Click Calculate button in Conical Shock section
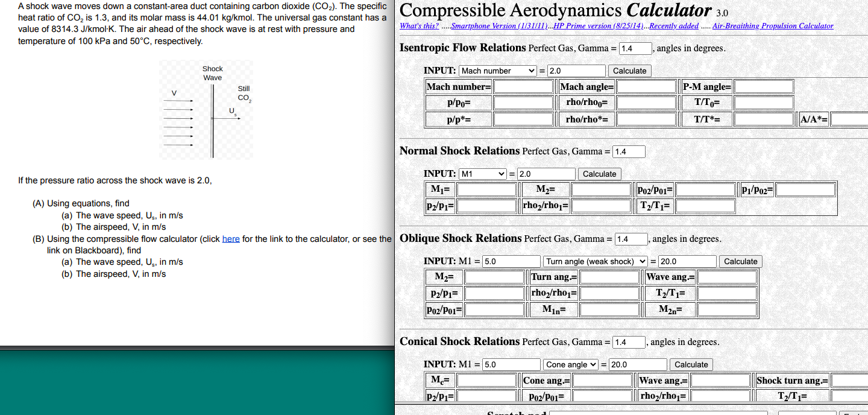The width and height of the screenshot is (868, 415). (691, 364)
